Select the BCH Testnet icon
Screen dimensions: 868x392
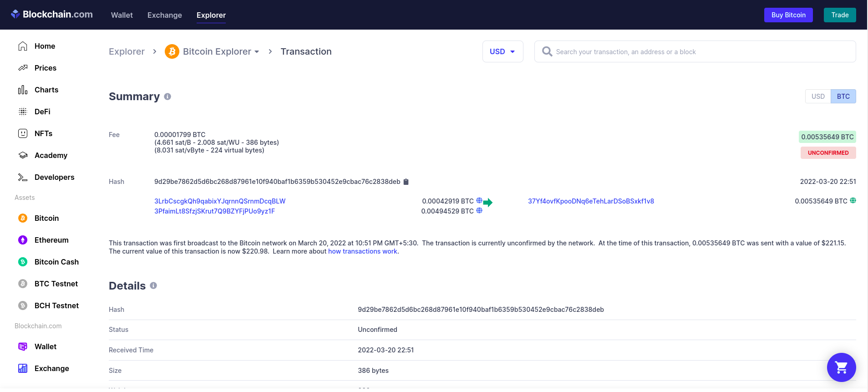[23, 305]
